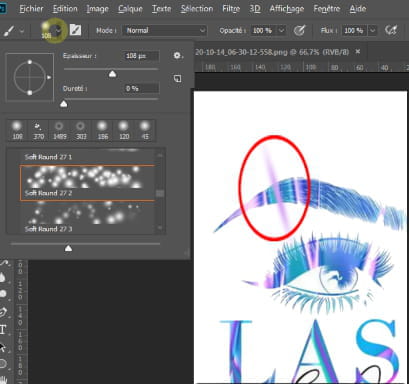
Task: Select recent brush labeled 186
Action: pyautogui.click(x=102, y=130)
